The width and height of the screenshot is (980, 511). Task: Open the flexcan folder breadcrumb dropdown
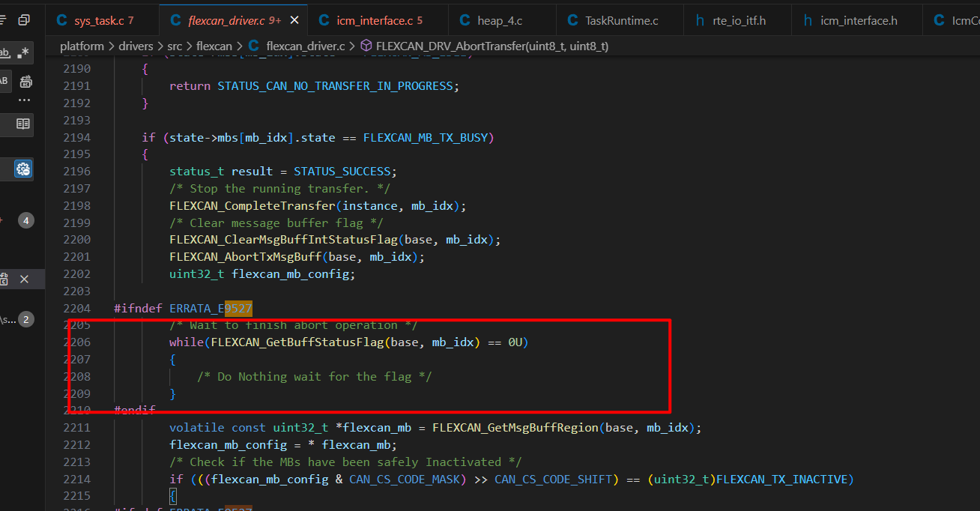tap(214, 46)
